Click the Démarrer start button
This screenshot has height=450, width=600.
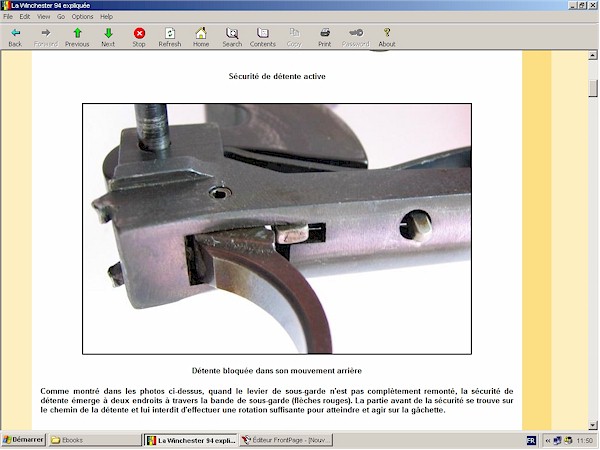pos(22,440)
